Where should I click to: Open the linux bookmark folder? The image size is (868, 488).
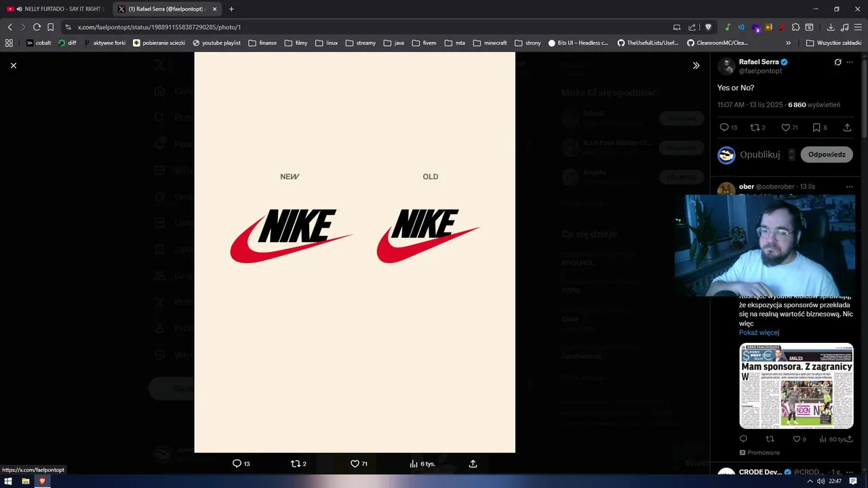(326, 43)
